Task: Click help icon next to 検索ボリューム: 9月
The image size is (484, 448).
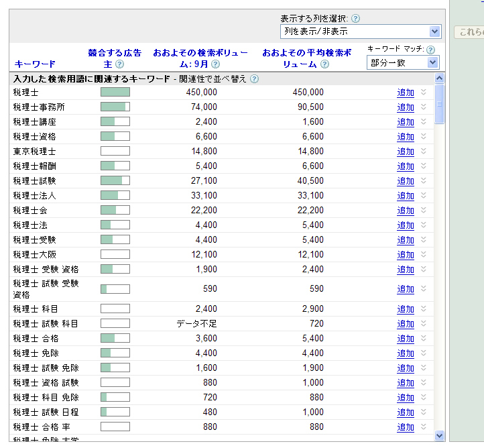Action: [x=215, y=64]
